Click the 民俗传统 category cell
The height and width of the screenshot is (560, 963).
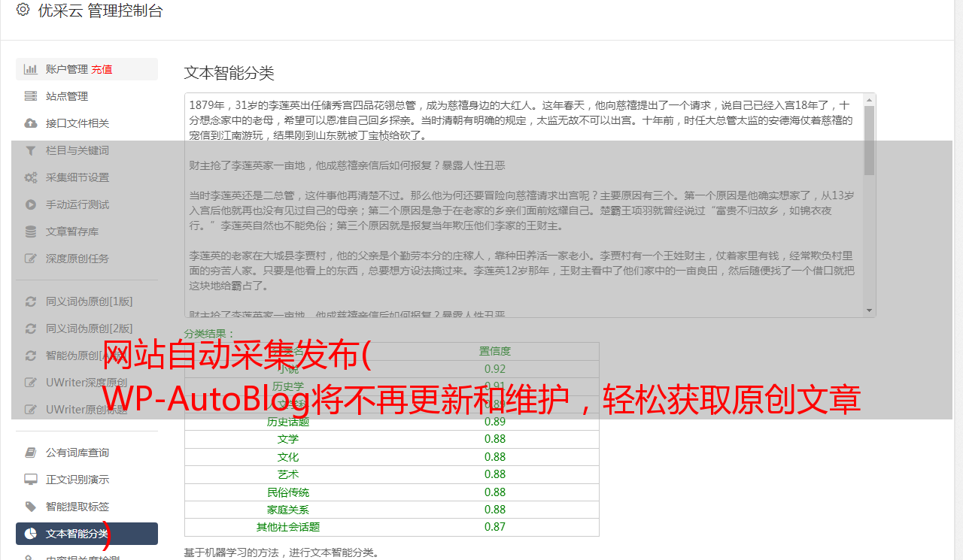(288, 492)
